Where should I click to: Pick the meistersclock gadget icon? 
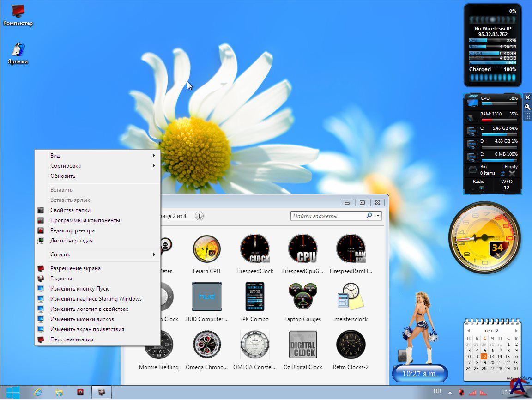click(351, 297)
